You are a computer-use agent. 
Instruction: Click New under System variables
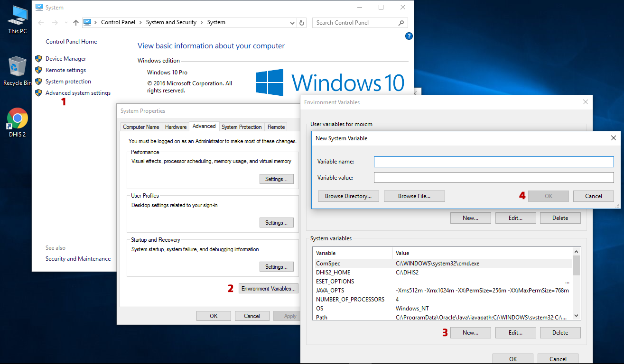pos(471,333)
